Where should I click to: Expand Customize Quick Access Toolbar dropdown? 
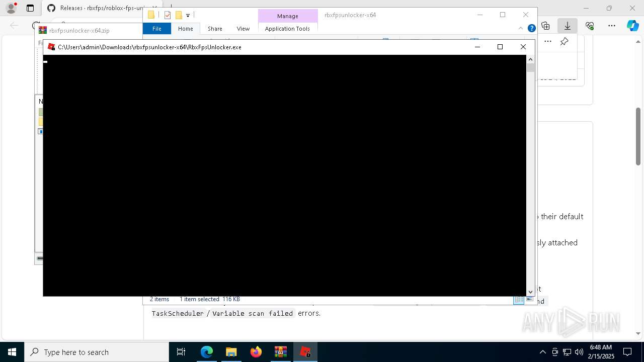(x=188, y=16)
